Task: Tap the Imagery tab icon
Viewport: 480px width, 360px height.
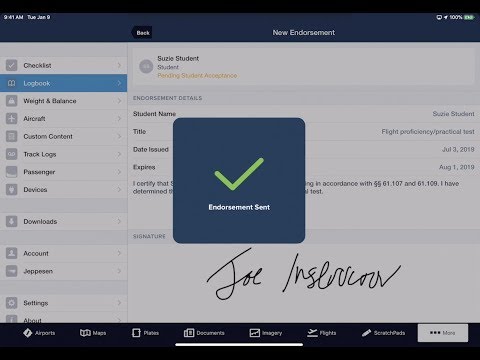Action: click(255, 333)
